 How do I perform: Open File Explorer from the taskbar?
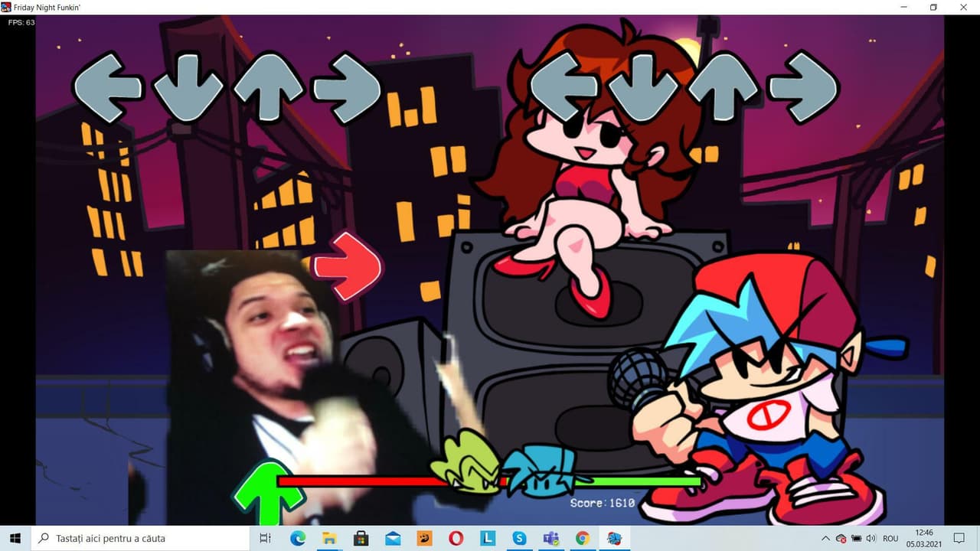pos(329,538)
